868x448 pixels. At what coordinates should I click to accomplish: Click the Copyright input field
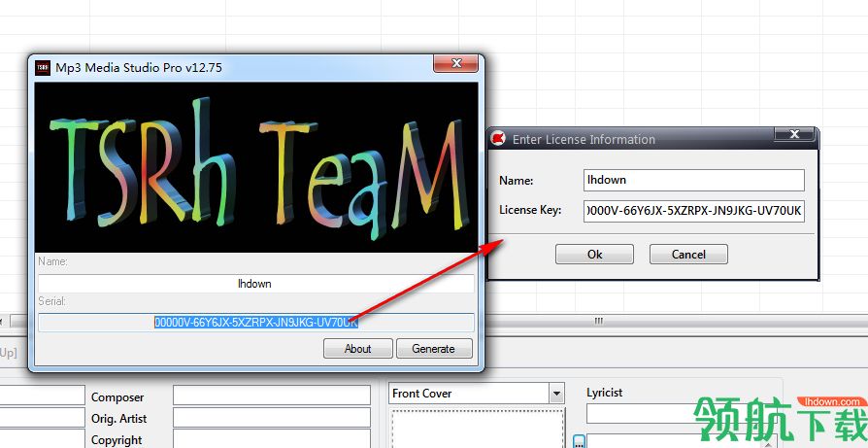[x=272, y=438]
